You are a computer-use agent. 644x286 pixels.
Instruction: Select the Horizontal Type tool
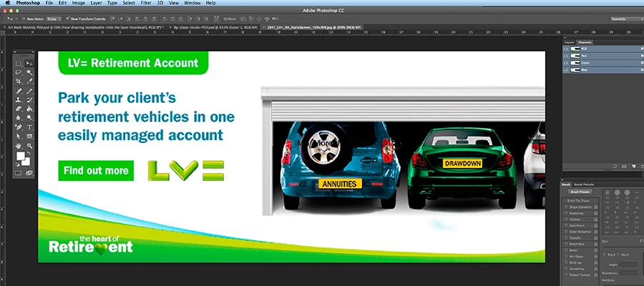29,127
